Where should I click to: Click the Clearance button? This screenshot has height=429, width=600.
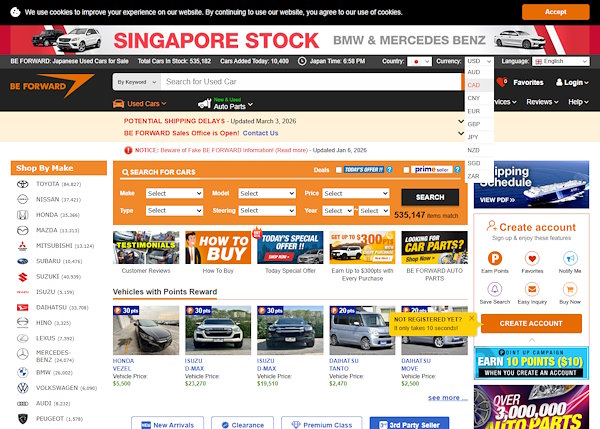point(242,423)
